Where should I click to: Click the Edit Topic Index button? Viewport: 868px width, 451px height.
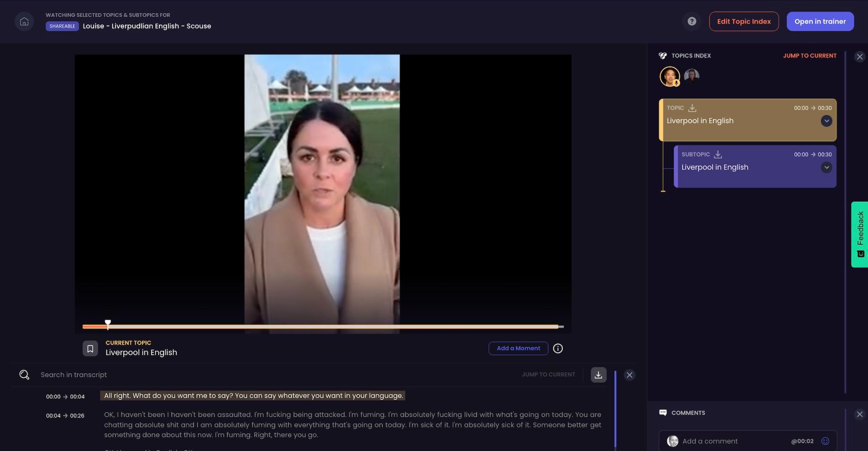click(744, 21)
